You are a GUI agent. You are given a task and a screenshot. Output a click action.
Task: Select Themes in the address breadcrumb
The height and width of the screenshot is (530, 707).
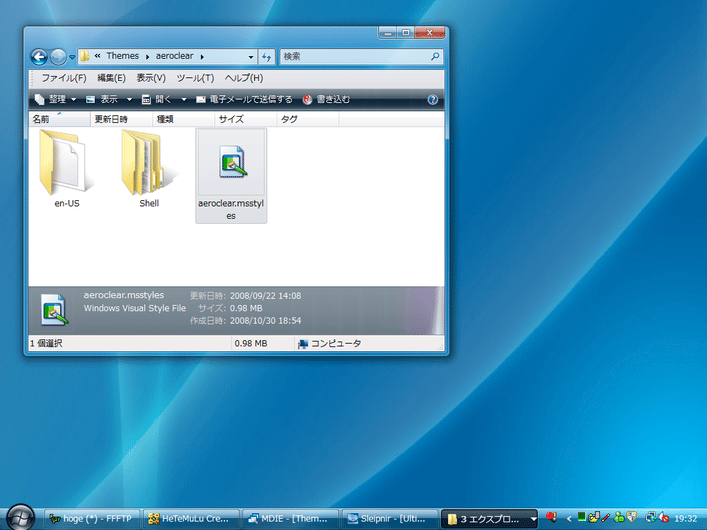pyautogui.click(x=123, y=56)
